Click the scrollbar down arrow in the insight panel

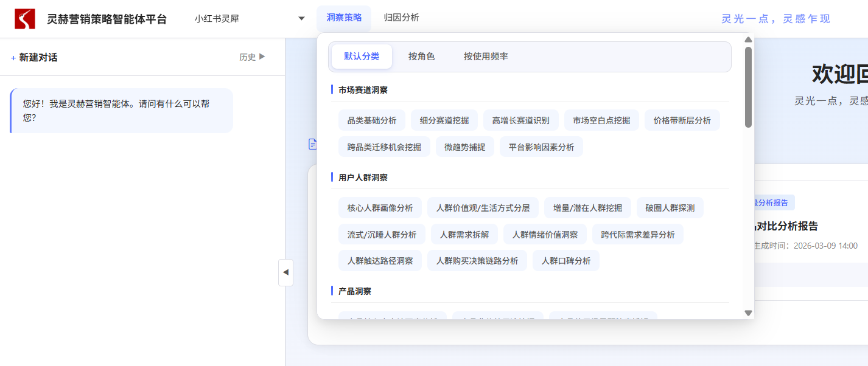747,312
